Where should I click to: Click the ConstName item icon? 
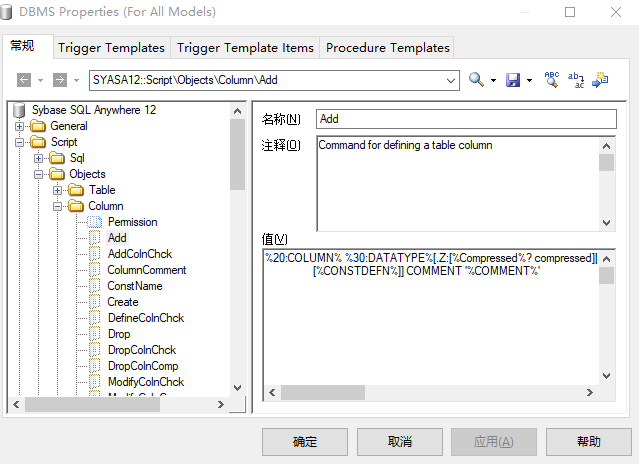[x=95, y=286]
